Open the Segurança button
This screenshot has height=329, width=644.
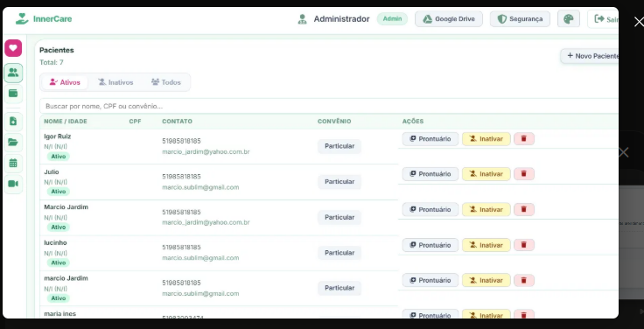[520, 19]
